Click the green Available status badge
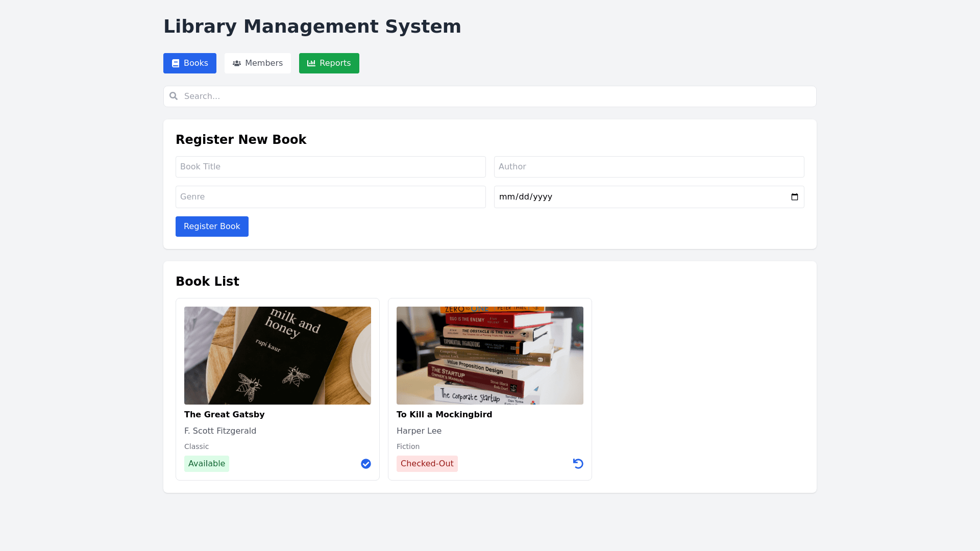The image size is (980, 551). (207, 464)
